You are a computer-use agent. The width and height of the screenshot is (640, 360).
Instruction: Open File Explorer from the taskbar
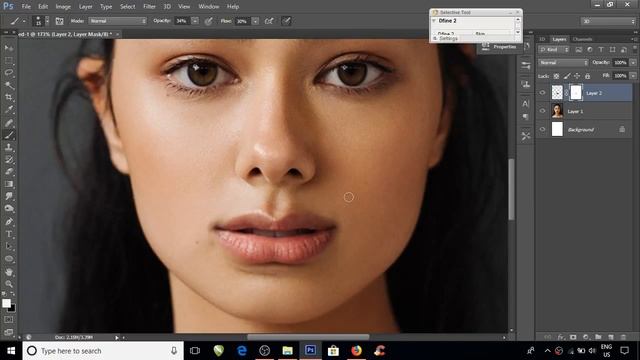pyautogui.click(x=287, y=351)
